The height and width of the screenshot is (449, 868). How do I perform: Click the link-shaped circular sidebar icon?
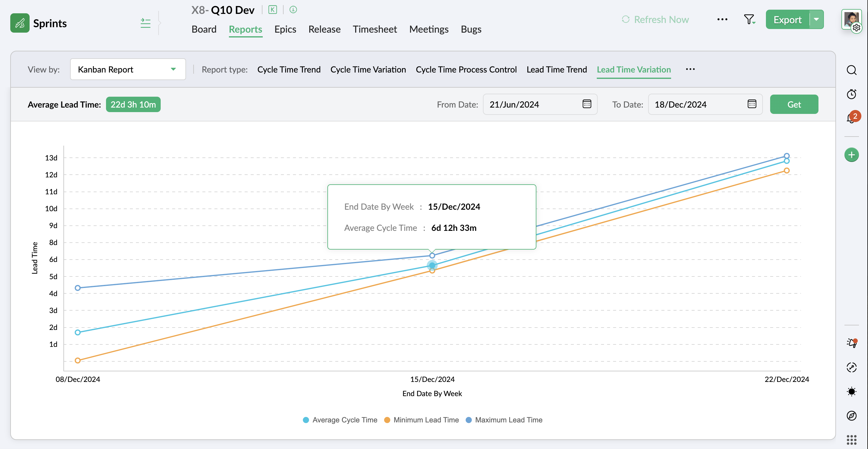click(x=851, y=367)
